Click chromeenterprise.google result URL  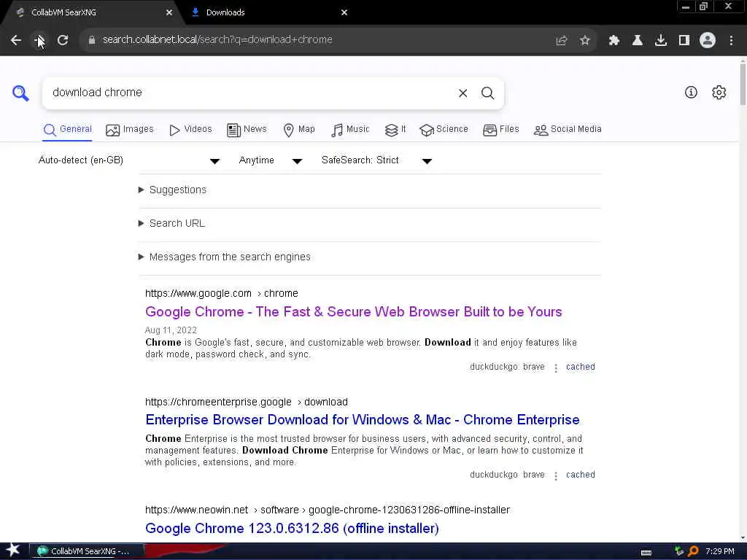[247, 402]
